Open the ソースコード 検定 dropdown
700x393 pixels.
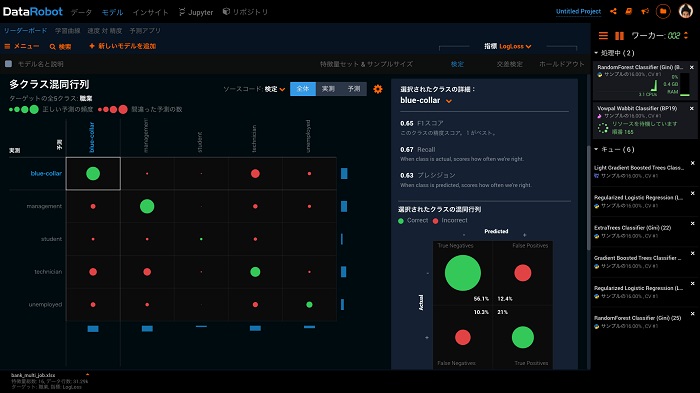275,89
